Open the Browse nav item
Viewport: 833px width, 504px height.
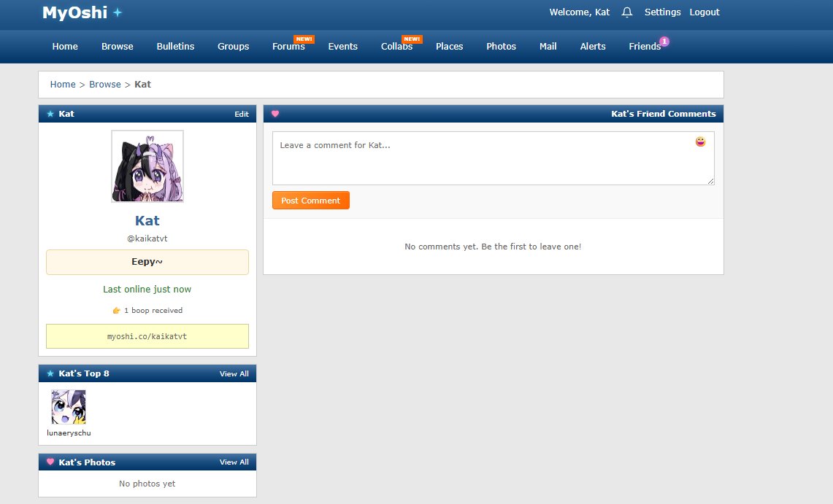(118, 46)
